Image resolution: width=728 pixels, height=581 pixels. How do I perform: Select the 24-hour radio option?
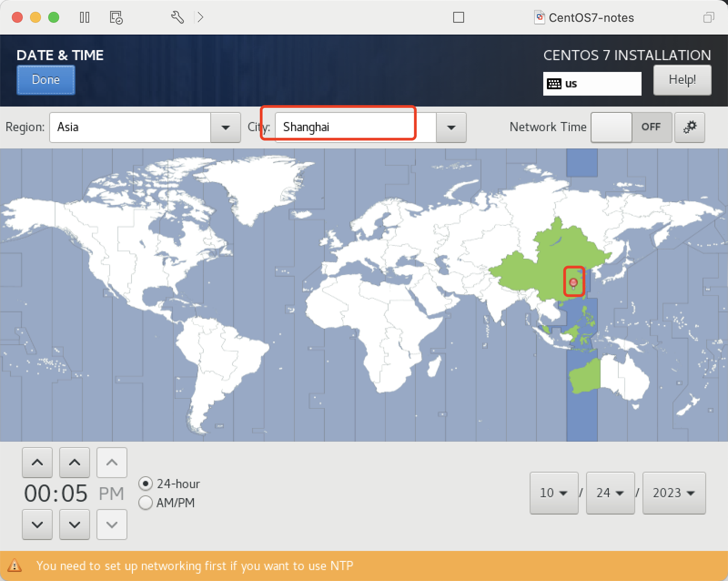coord(169,484)
